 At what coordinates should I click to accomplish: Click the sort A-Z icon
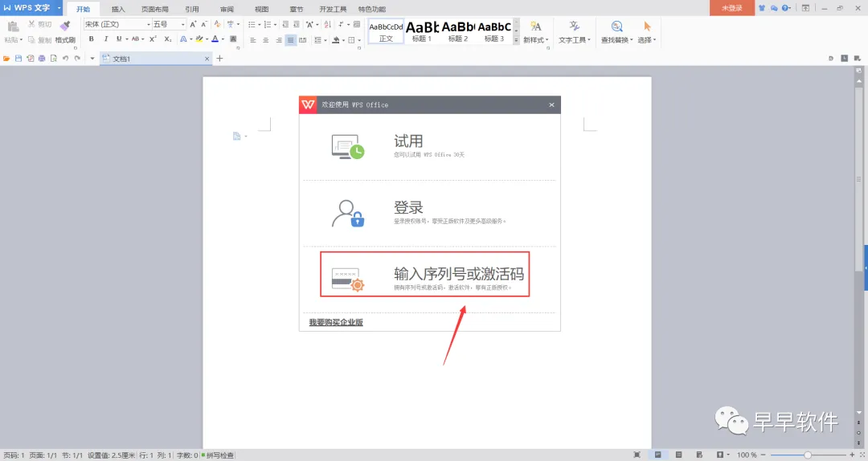[328, 24]
